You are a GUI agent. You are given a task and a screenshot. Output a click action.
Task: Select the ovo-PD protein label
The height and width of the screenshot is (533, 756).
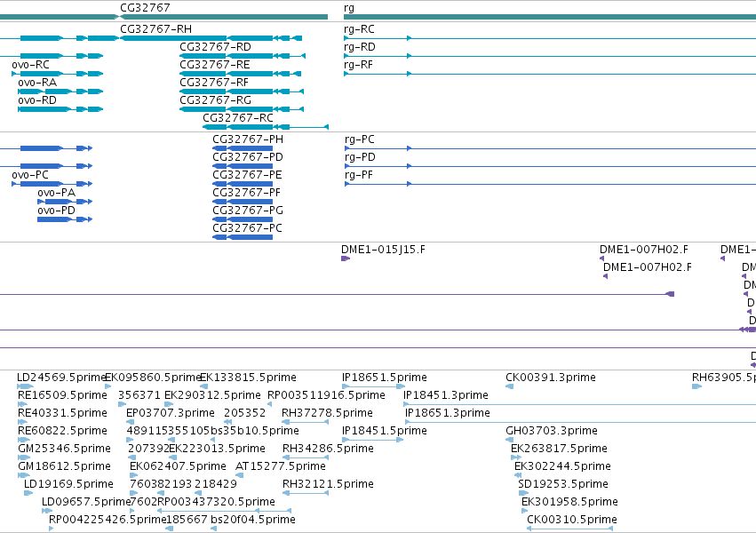coord(56,211)
